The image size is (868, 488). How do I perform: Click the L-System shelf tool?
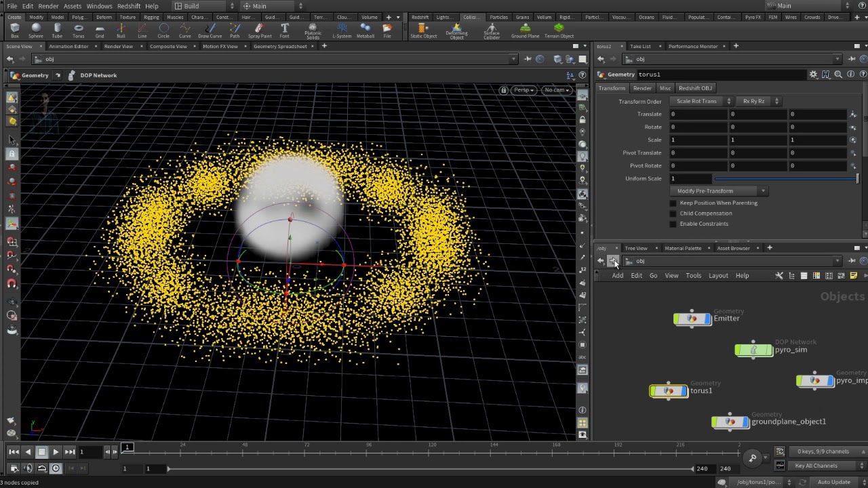[x=342, y=30]
